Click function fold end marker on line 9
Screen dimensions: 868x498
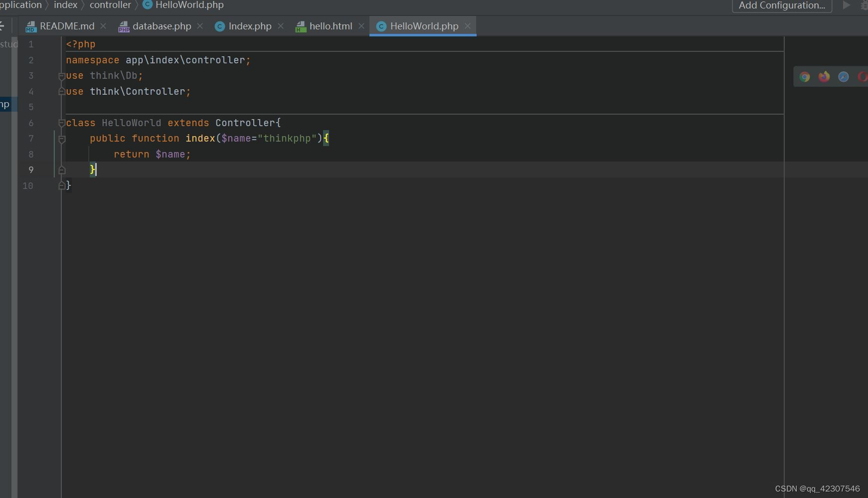click(62, 170)
